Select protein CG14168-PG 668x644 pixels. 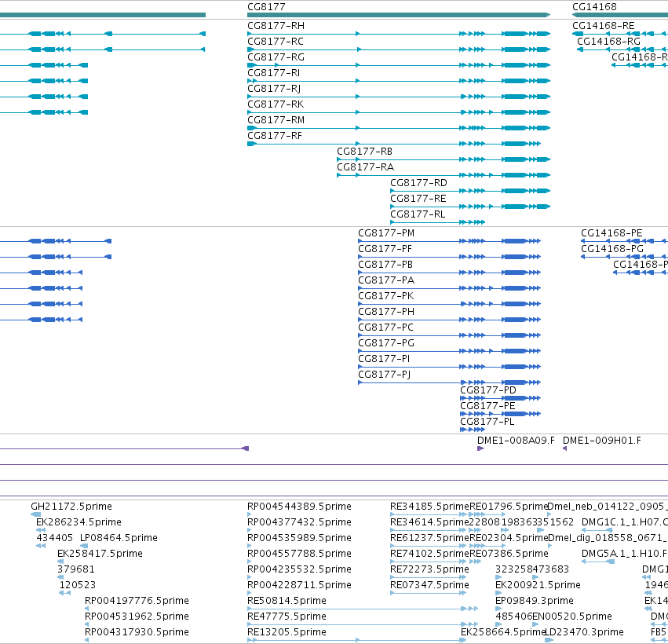point(612,249)
